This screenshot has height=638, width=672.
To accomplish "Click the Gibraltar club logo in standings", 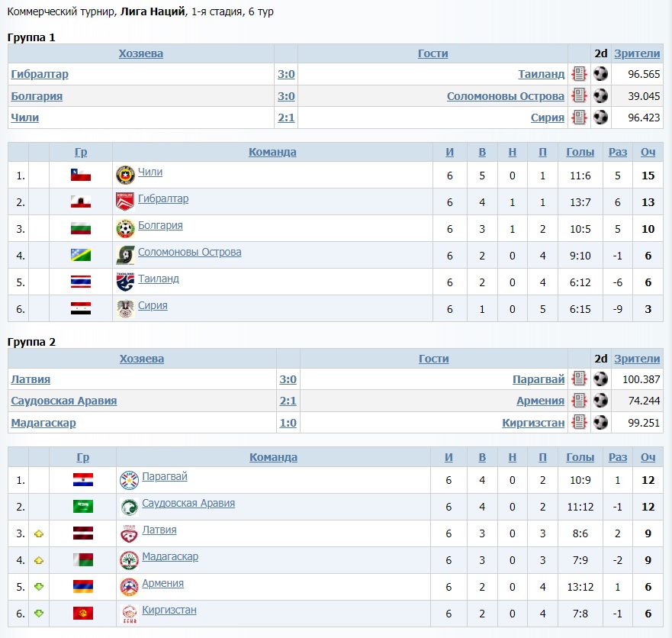I will (x=125, y=201).
